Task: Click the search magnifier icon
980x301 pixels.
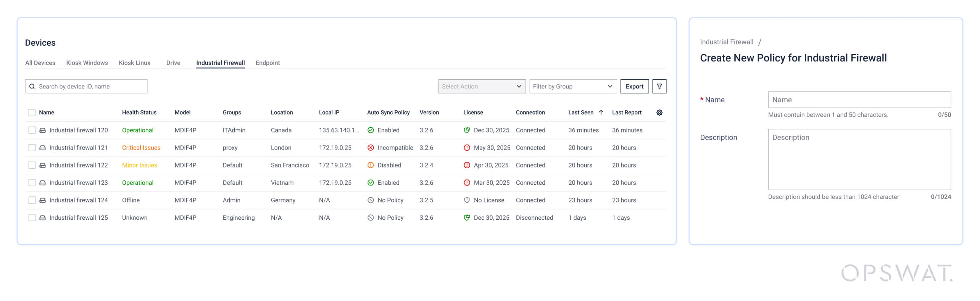Action: 32,87
